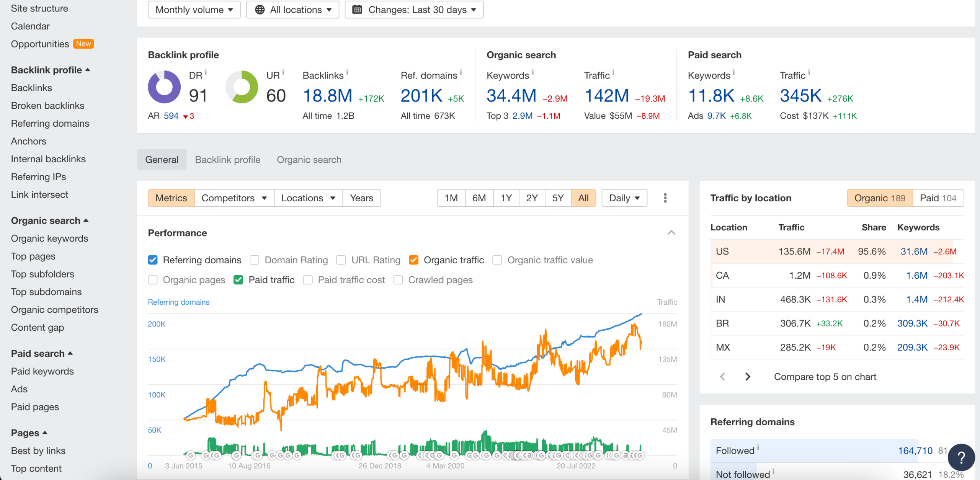Uncheck the Paid traffic checkbox
This screenshot has height=480, width=980.
(238, 280)
